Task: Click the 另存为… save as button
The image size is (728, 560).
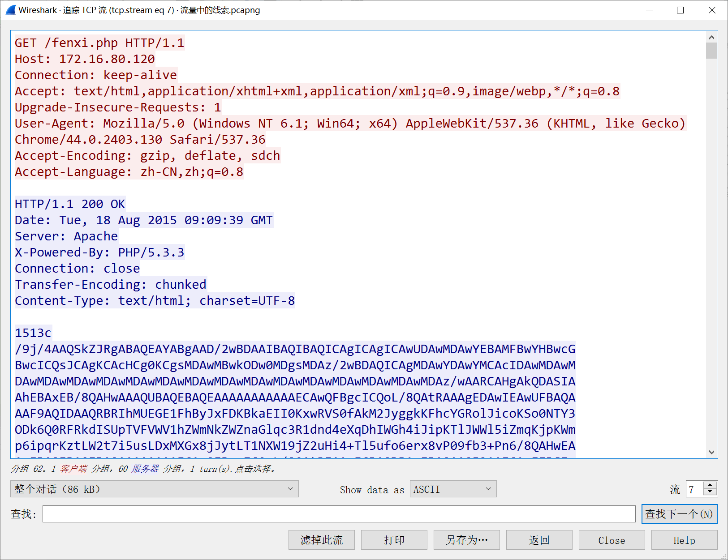Action: [467, 540]
